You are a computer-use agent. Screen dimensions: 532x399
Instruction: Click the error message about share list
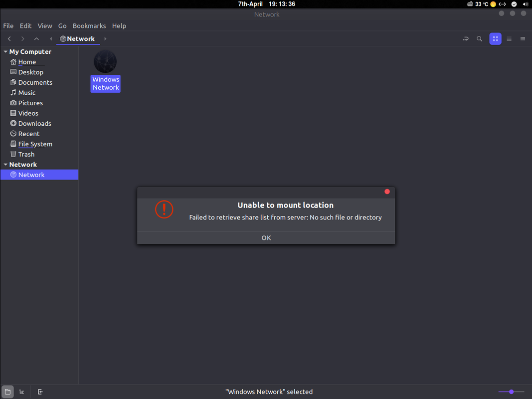[285, 217]
